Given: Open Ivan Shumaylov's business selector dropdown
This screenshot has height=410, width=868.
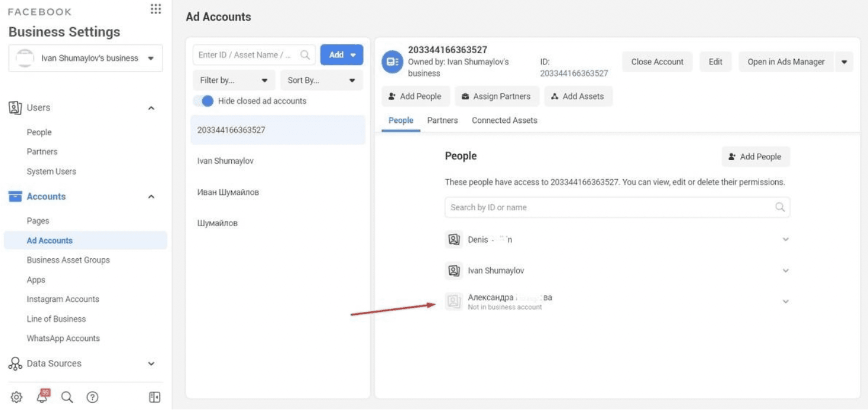Looking at the screenshot, I should [x=85, y=58].
